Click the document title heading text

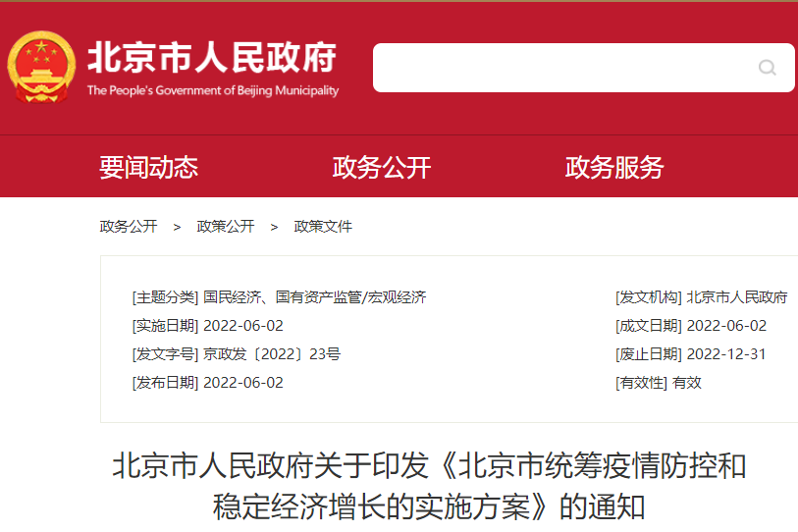[429, 486]
